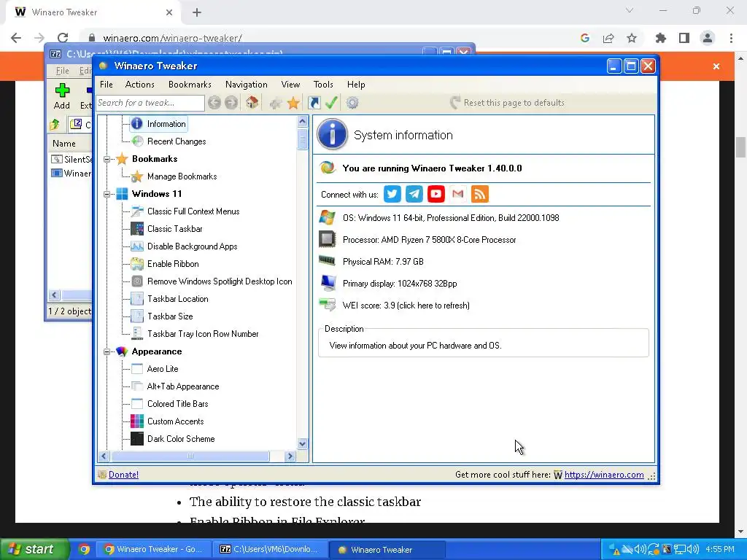This screenshot has height=560, width=747.
Task: Select Disable Background Apps tweak
Action: tap(192, 246)
